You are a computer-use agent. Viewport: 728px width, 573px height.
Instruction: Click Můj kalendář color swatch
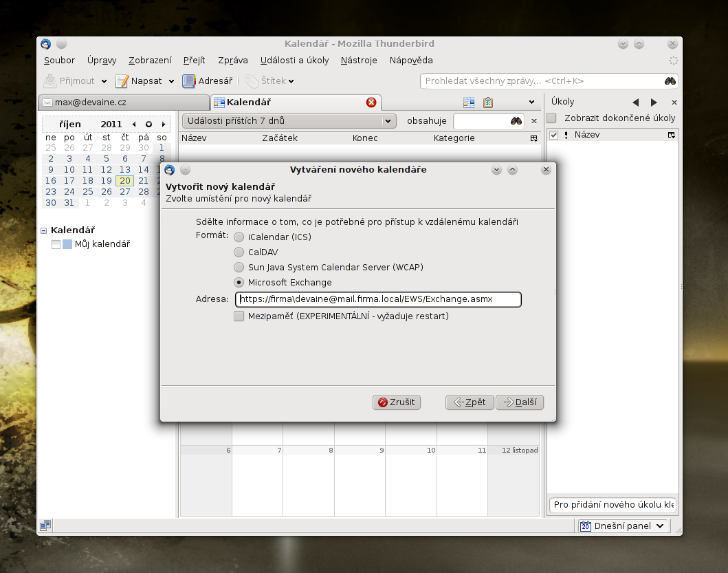[x=67, y=244]
